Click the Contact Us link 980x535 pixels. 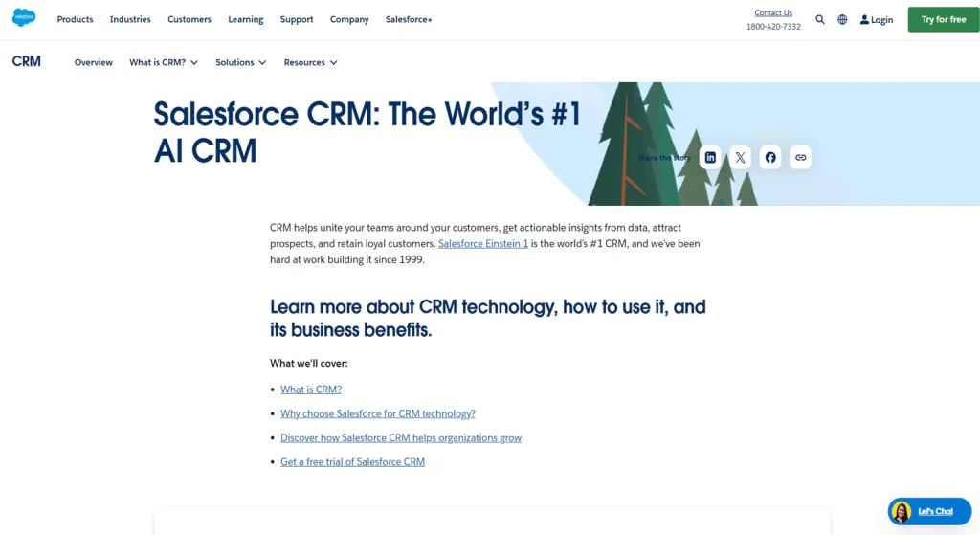tap(773, 12)
